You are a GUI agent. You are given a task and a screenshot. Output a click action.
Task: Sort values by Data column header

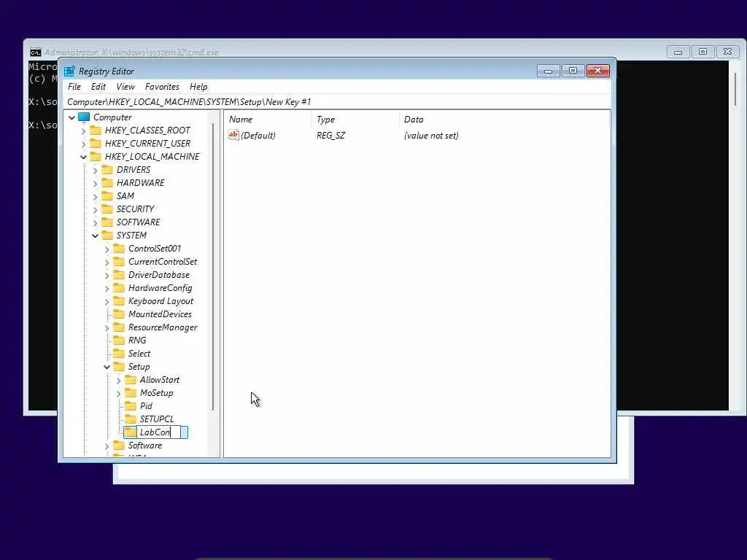(x=505, y=120)
